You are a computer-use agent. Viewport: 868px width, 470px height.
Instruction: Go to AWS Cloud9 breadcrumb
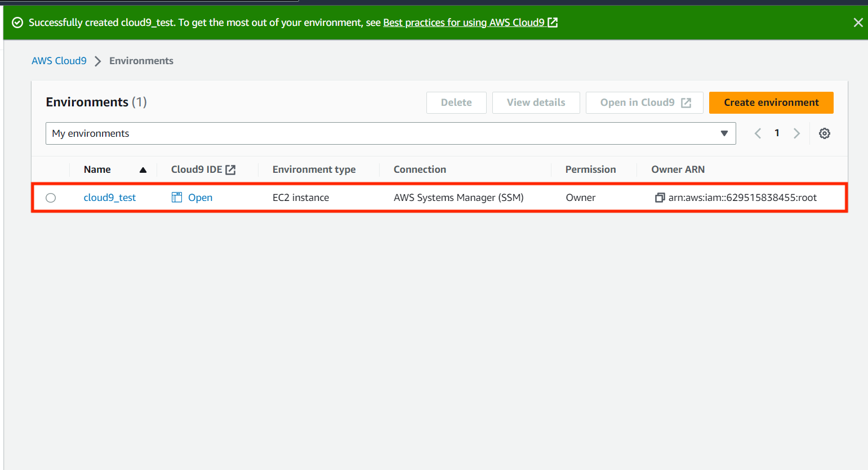[59, 61]
